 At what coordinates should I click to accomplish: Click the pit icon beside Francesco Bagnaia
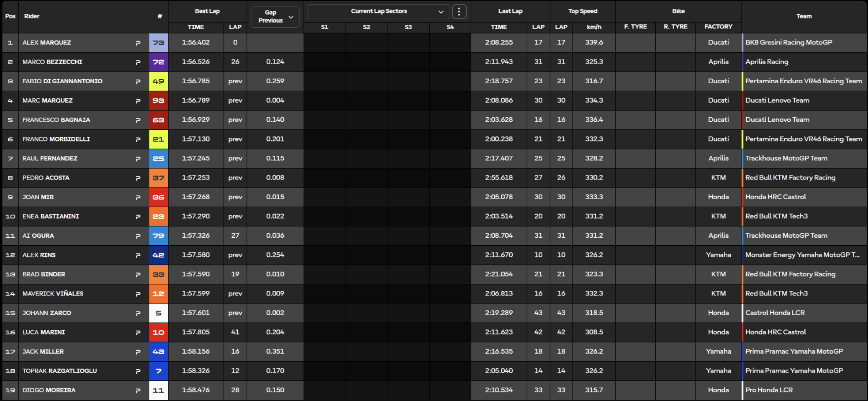point(138,120)
